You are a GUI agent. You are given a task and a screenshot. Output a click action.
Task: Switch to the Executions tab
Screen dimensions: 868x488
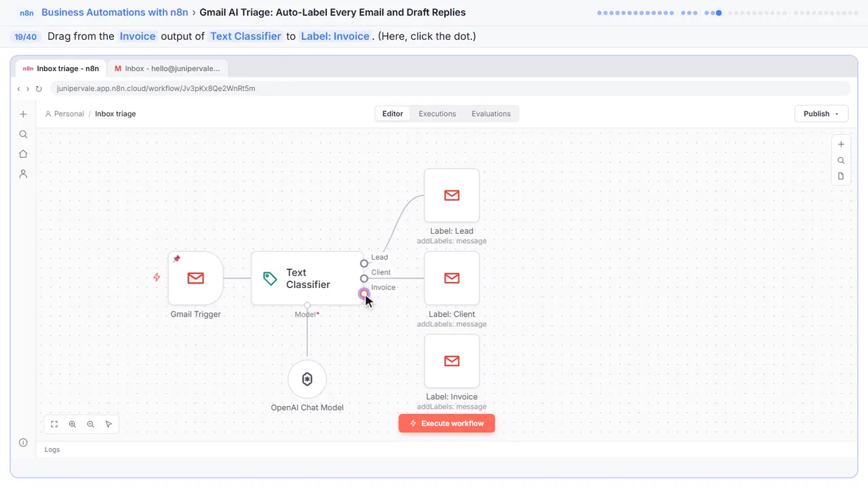pyautogui.click(x=437, y=114)
